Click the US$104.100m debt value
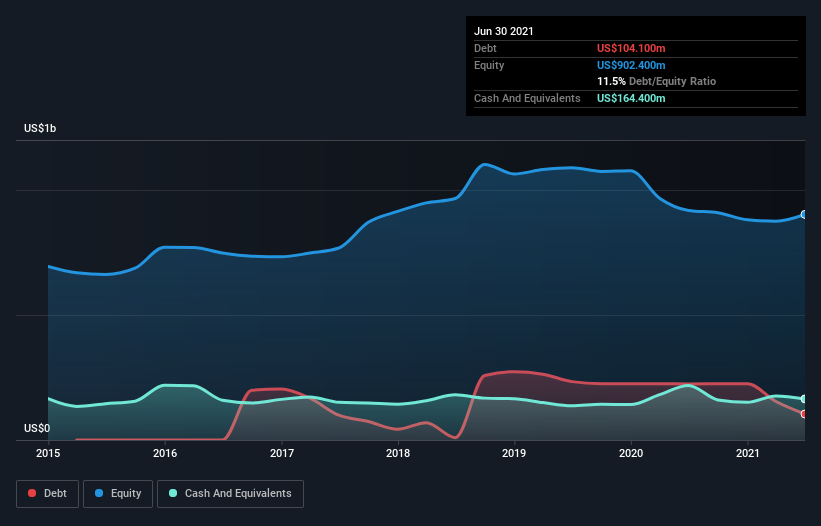821x526 pixels. click(631, 48)
